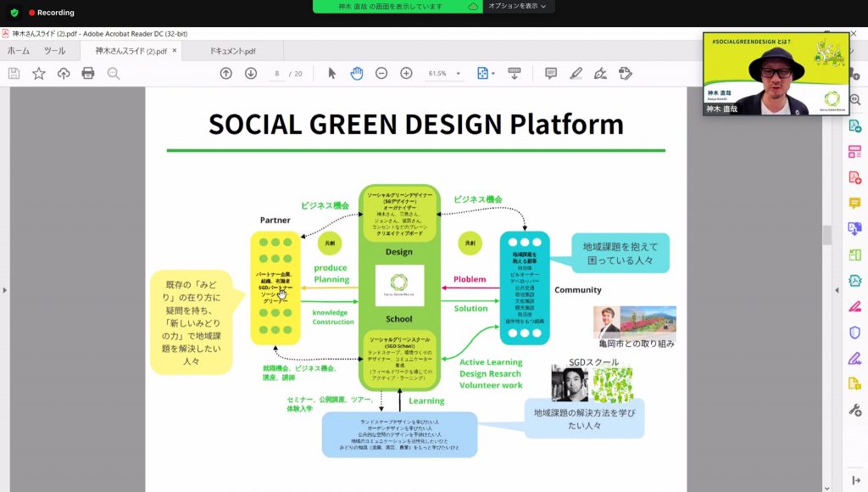Click the stamp tool icon in toolbar
Image resolution: width=868 pixels, height=492 pixels.
pos(626,73)
